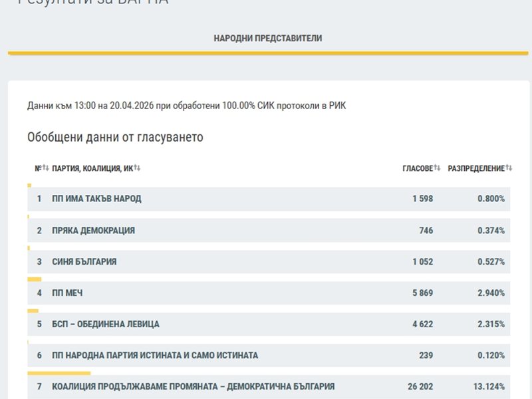Click percentage 0.374%
Viewport: 532px width, 399px height.
click(491, 230)
